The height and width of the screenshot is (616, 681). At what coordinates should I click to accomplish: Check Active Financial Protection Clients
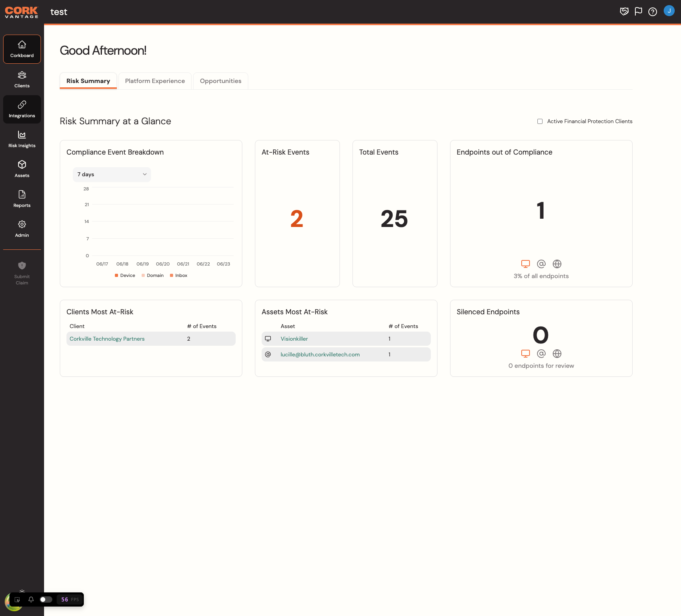click(540, 122)
